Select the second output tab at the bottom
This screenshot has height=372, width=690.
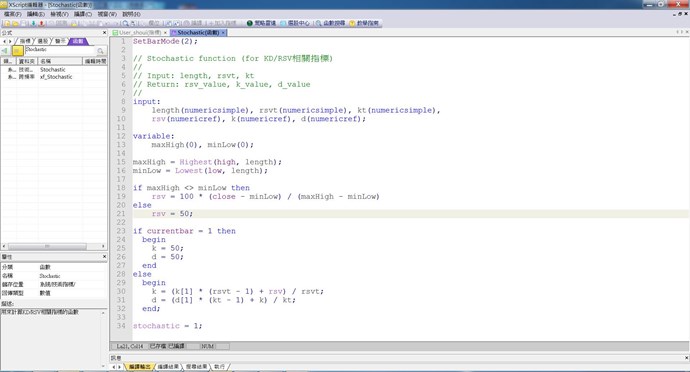pyautogui.click(x=169, y=366)
